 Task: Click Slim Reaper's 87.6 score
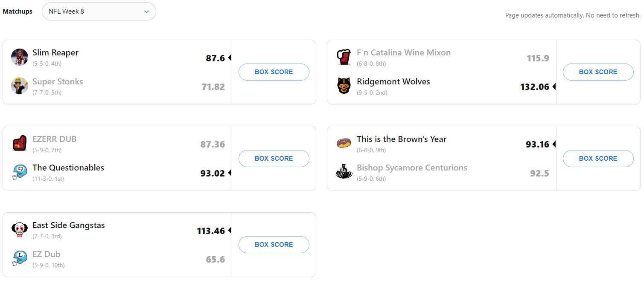(x=215, y=58)
